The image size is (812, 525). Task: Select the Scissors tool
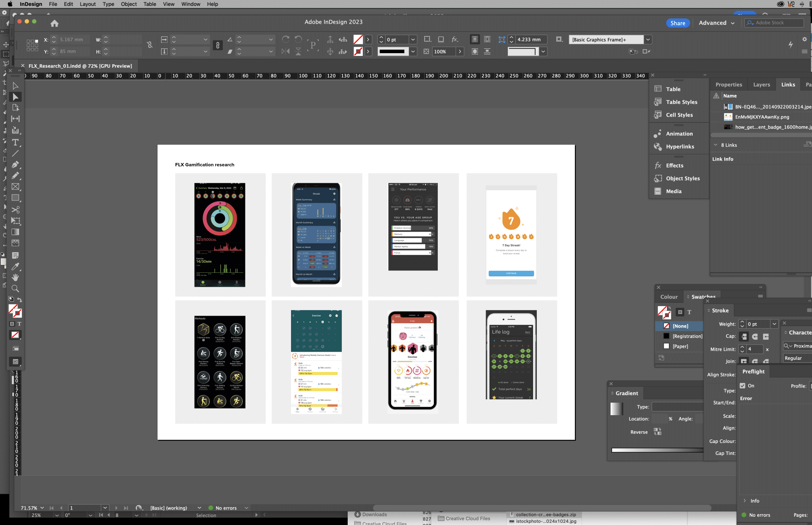tap(15, 209)
